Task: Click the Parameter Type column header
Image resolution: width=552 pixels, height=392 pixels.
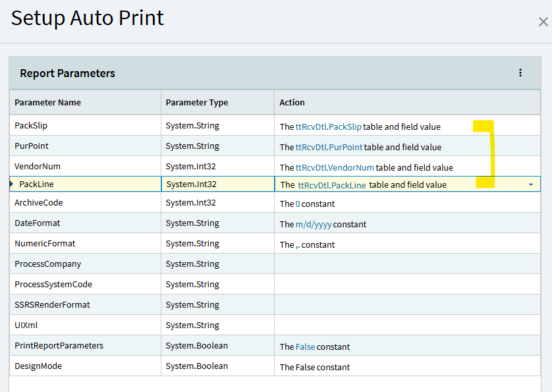Action: pos(197,102)
